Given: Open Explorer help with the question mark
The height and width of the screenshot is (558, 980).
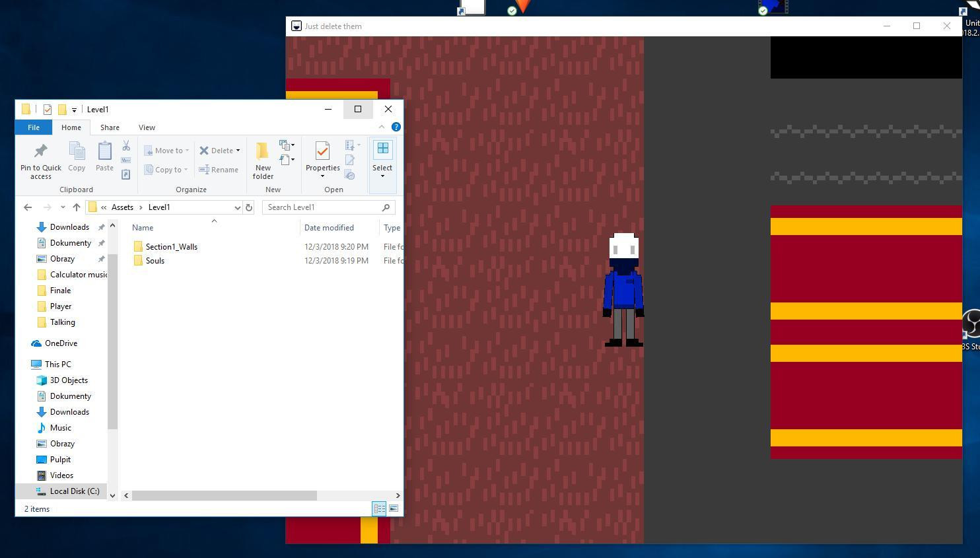Looking at the screenshot, I should click(x=396, y=127).
